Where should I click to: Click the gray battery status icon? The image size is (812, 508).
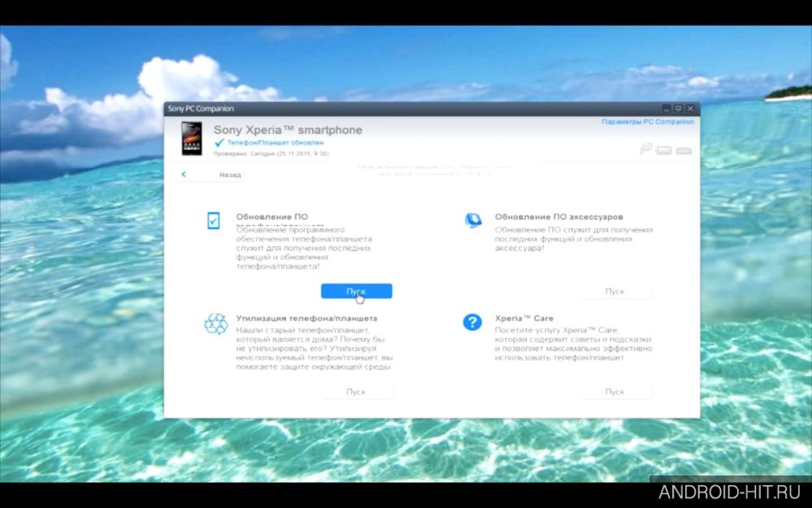[x=664, y=150]
